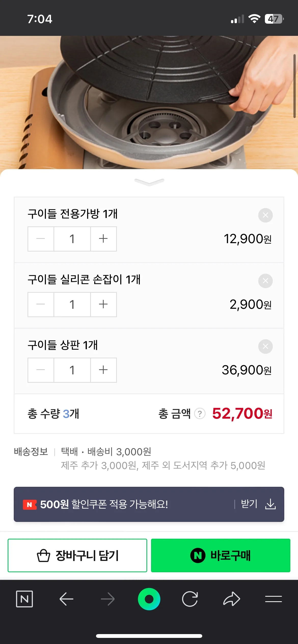Show total price help tooltip icon
Viewport: 298px width, 644px height.
200,414
